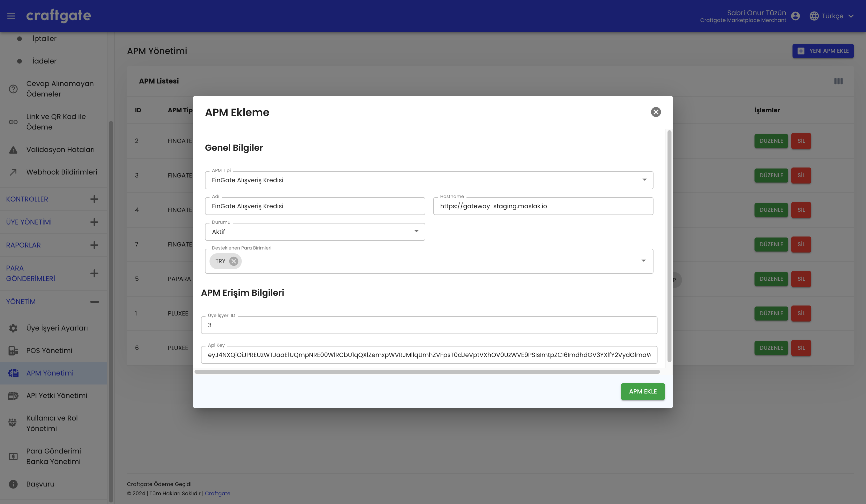Click the dialog vertical scrollbar
The image size is (866, 504).
point(669,246)
